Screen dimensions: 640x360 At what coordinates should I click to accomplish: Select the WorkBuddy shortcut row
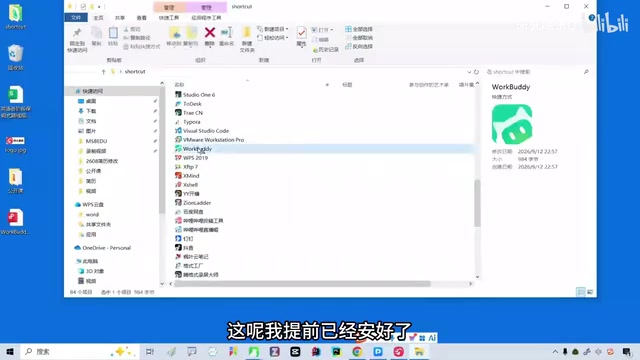(323, 149)
